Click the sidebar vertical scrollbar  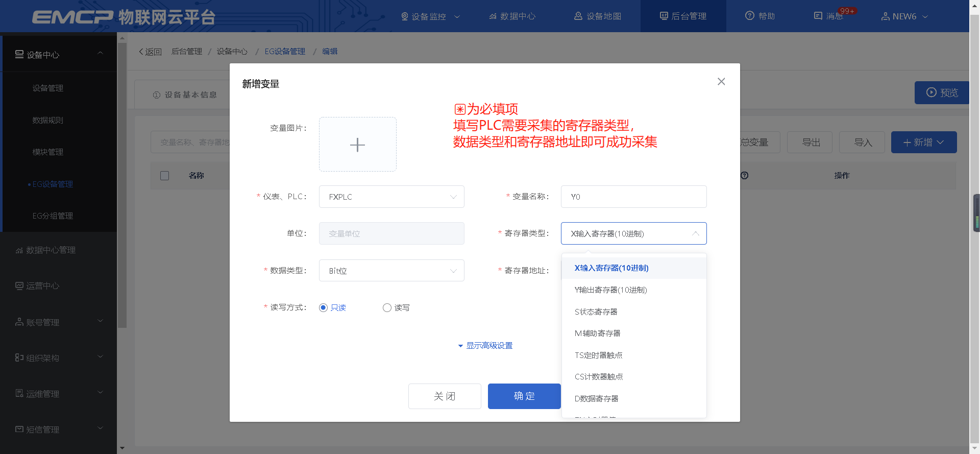(x=121, y=184)
